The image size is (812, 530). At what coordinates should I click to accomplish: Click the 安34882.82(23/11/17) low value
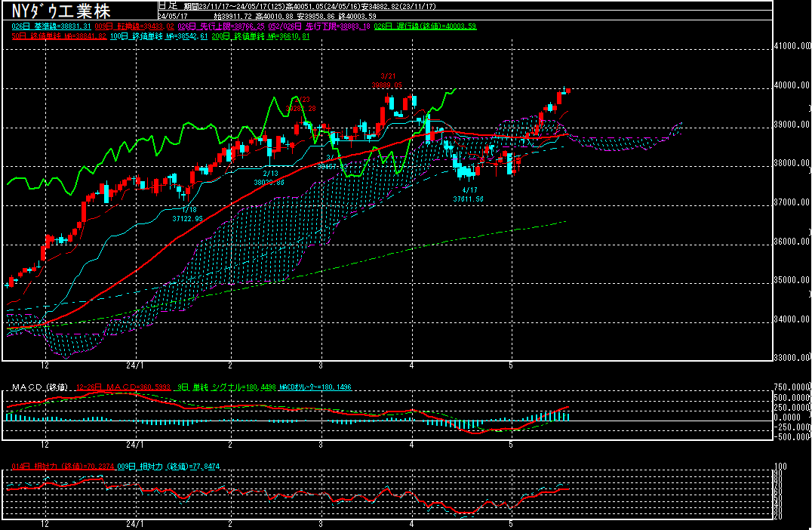398,7
